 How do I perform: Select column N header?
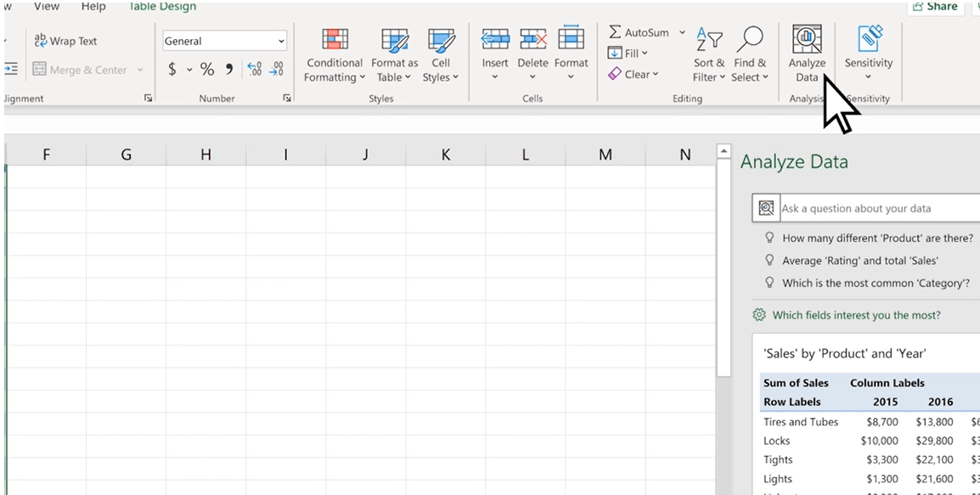685,155
